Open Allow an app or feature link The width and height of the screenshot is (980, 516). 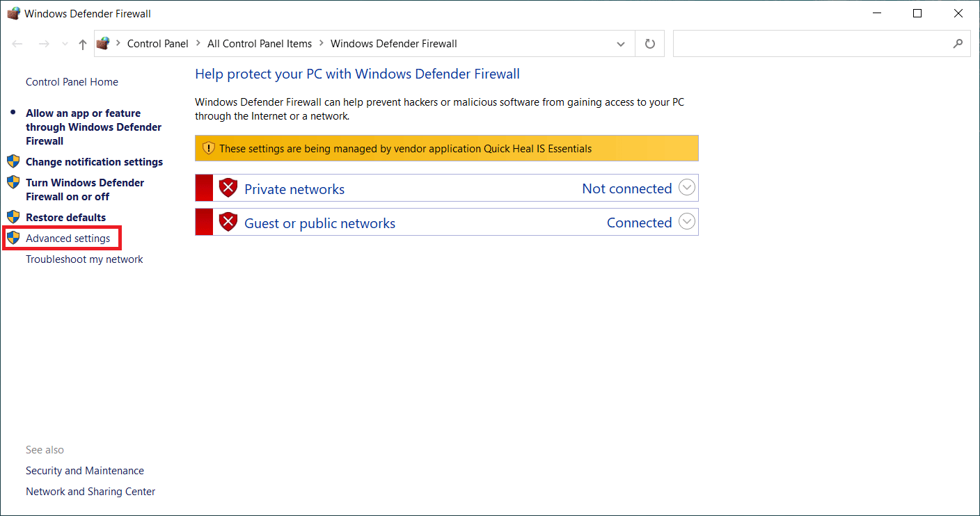94,127
